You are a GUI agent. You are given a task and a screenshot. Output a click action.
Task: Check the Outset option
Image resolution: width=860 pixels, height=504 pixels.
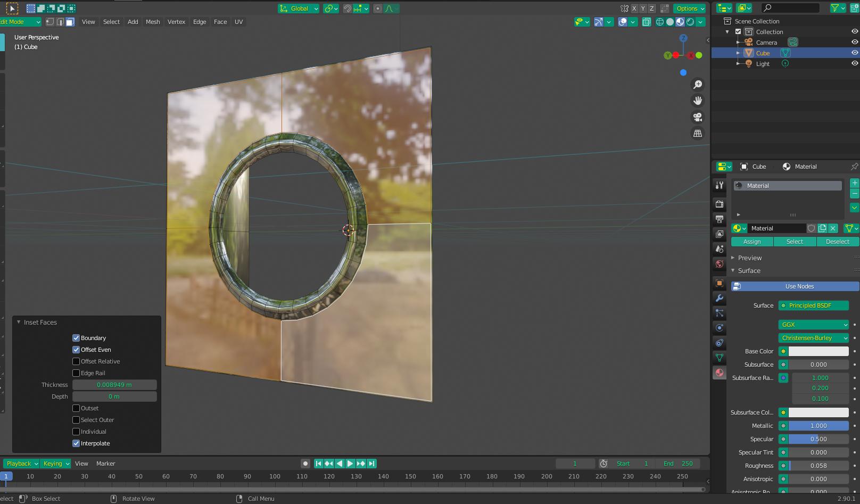coord(76,408)
